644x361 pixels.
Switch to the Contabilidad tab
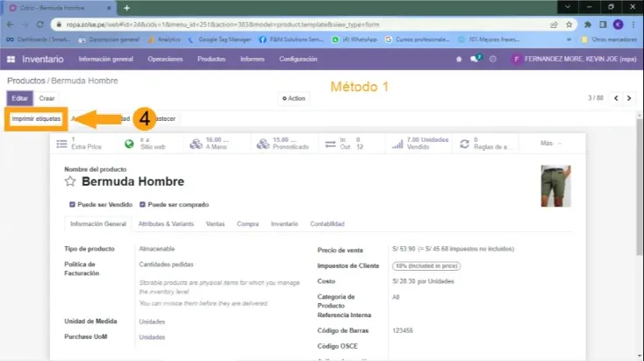point(327,224)
